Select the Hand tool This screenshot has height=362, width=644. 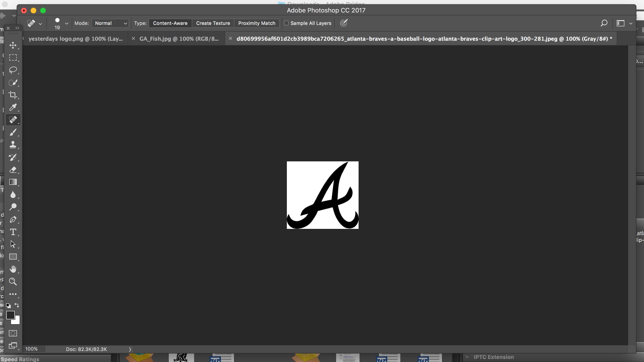[13, 269]
